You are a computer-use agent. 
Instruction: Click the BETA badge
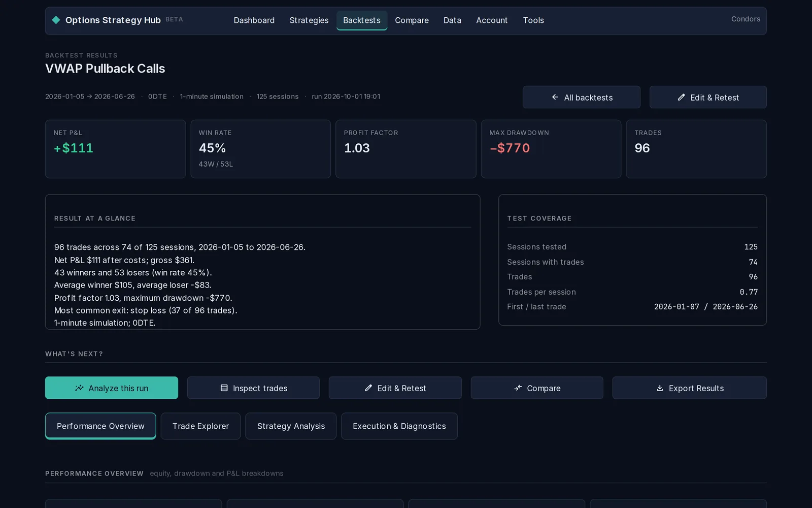(x=174, y=19)
